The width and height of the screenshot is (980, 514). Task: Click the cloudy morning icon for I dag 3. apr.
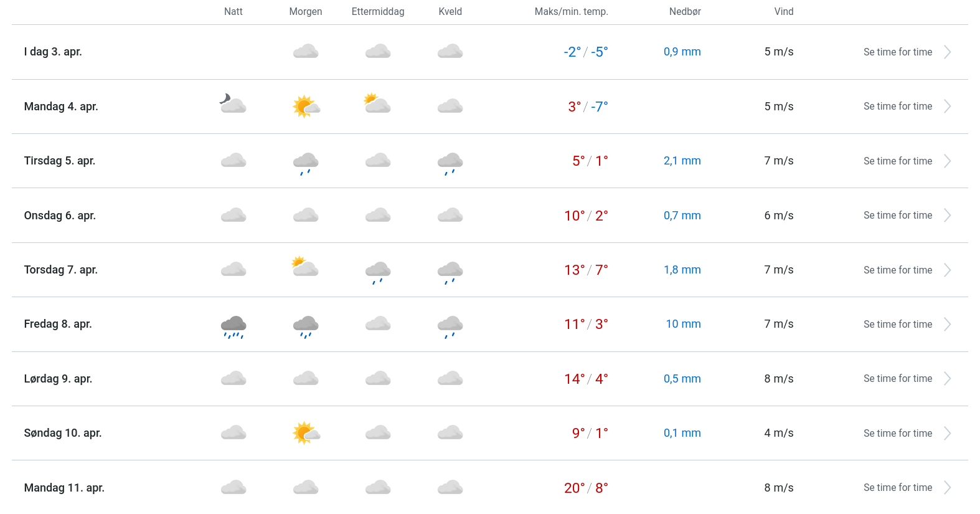click(x=306, y=52)
